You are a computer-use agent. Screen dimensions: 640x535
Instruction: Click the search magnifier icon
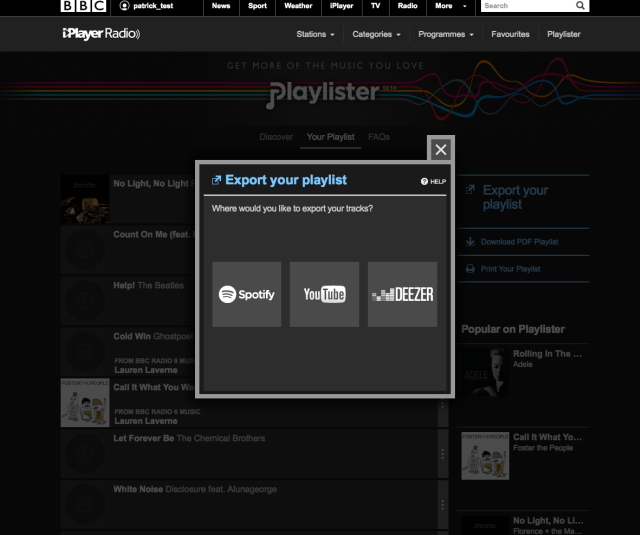click(x=580, y=6)
